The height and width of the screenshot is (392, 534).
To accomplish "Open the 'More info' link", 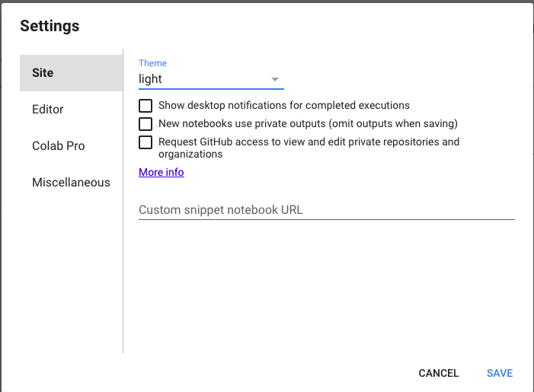I will point(161,172).
